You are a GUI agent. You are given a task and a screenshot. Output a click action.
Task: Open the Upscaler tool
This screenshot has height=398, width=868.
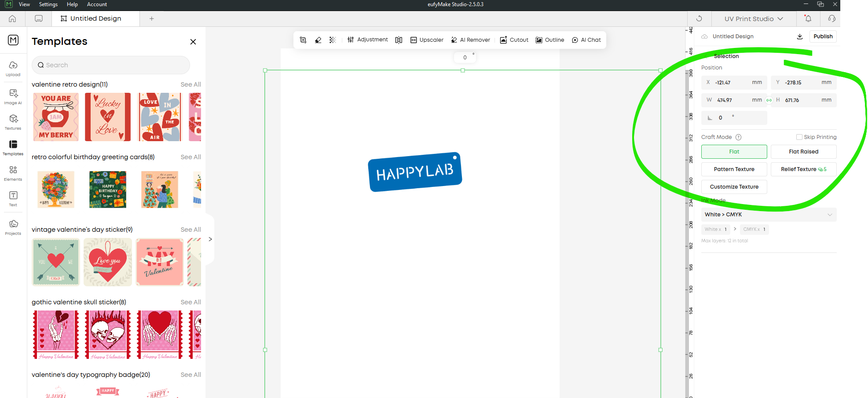(427, 40)
